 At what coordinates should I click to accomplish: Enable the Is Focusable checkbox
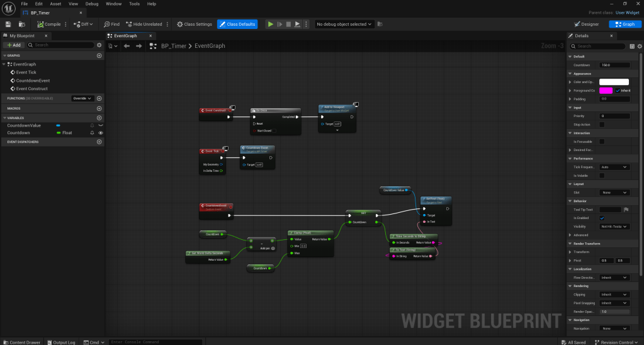click(602, 142)
